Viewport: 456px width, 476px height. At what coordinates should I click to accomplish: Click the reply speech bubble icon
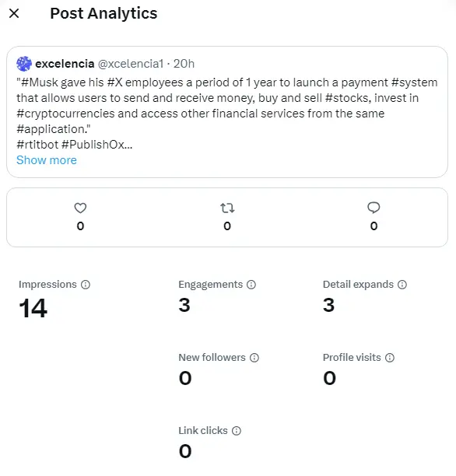[374, 208]
